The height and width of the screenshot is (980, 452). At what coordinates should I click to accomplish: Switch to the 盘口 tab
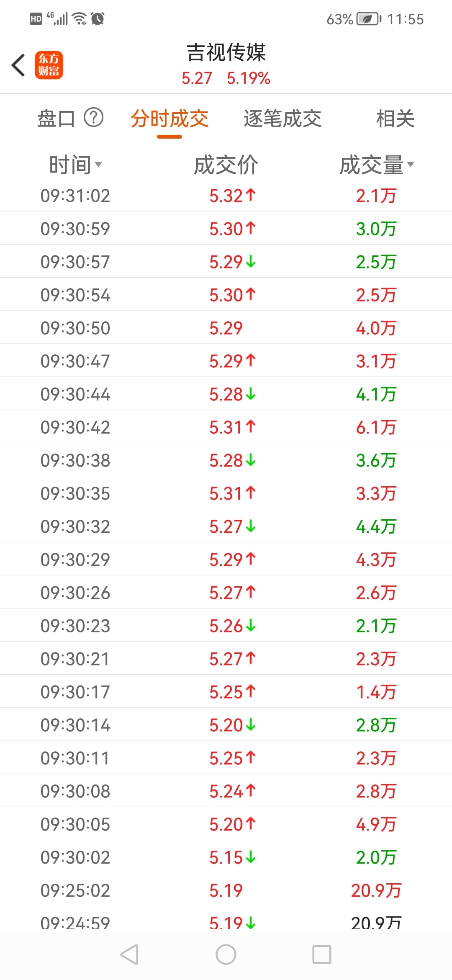click(x=56, y=119)
